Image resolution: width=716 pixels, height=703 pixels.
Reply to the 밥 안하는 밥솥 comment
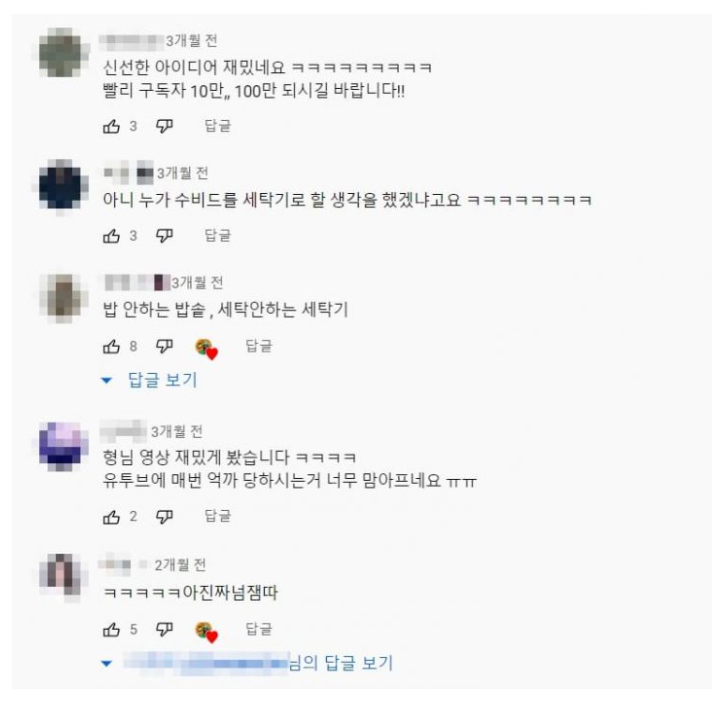pyautogui.click(x=259, y=346)
